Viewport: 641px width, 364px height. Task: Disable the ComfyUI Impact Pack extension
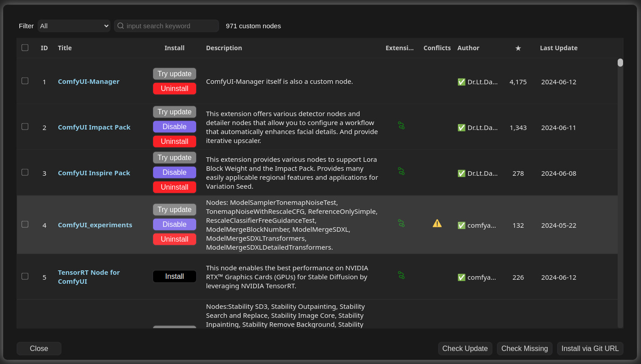coord(175,126)
